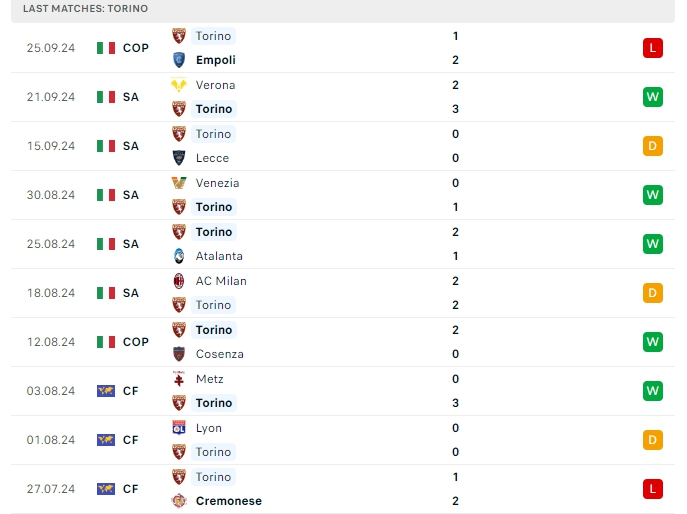
Task: Click the Cremonese club logo
Action: point(179,501)
